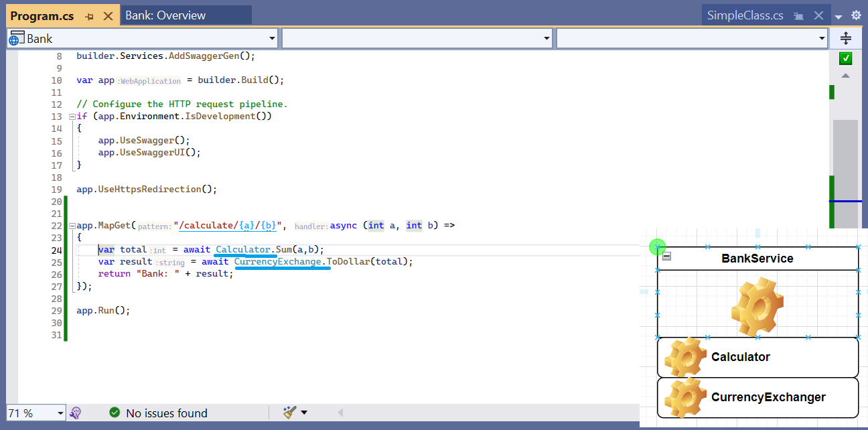The height and width of the screenshot is (430, 868).
Task: Switch to the SimpleClass.cs tab
Action: [745, 16]
